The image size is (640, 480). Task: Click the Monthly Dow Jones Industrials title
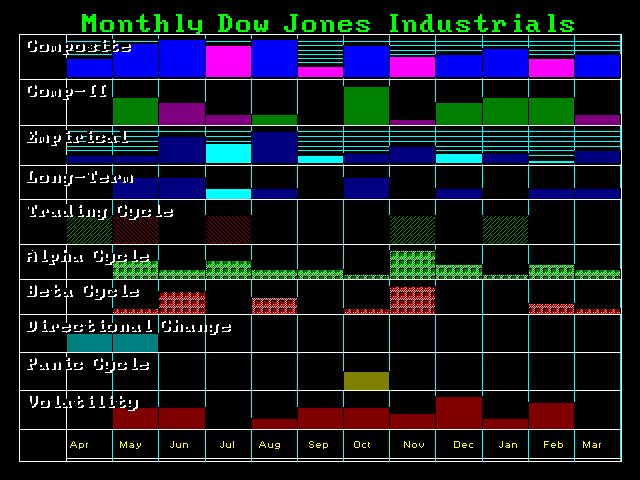(x=327, y=23)
